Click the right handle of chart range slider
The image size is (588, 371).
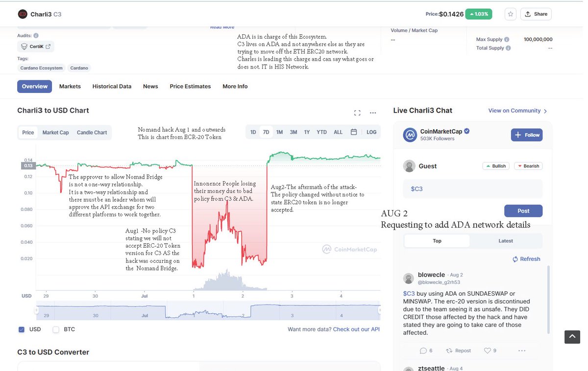coord(379,310)
